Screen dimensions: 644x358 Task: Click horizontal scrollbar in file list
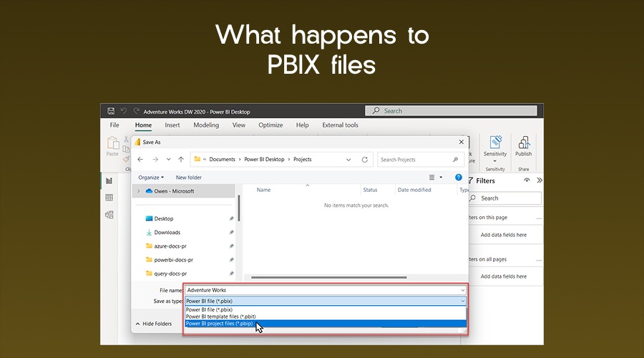coord(329,277)
